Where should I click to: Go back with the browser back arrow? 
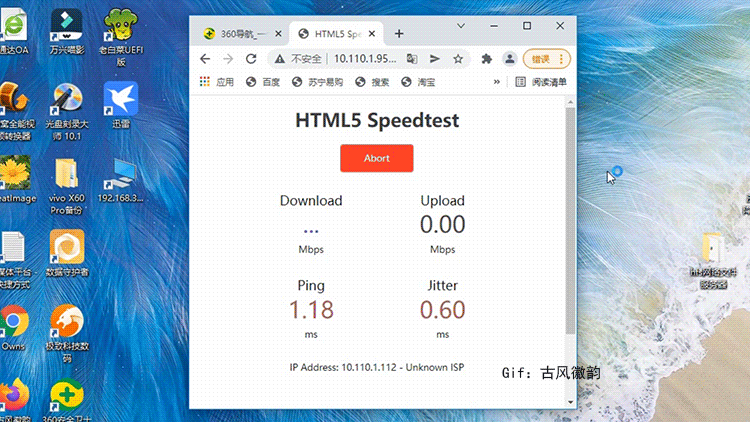pos(205,59)
